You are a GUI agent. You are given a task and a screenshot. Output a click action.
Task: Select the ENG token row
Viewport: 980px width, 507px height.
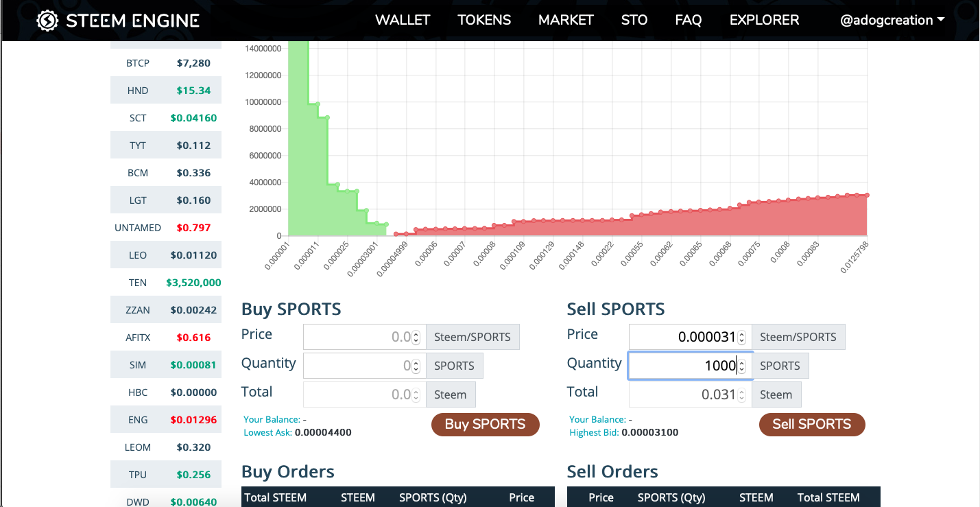point(166,420)
